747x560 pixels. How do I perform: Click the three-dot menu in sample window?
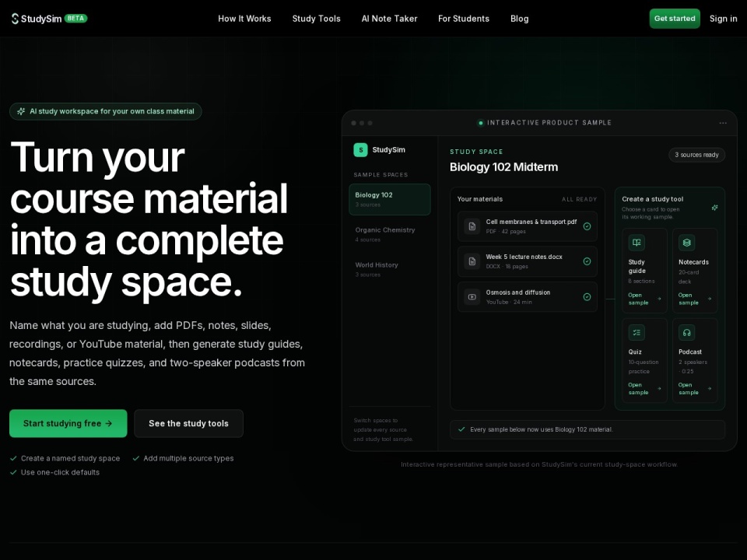tap(723, 123)
